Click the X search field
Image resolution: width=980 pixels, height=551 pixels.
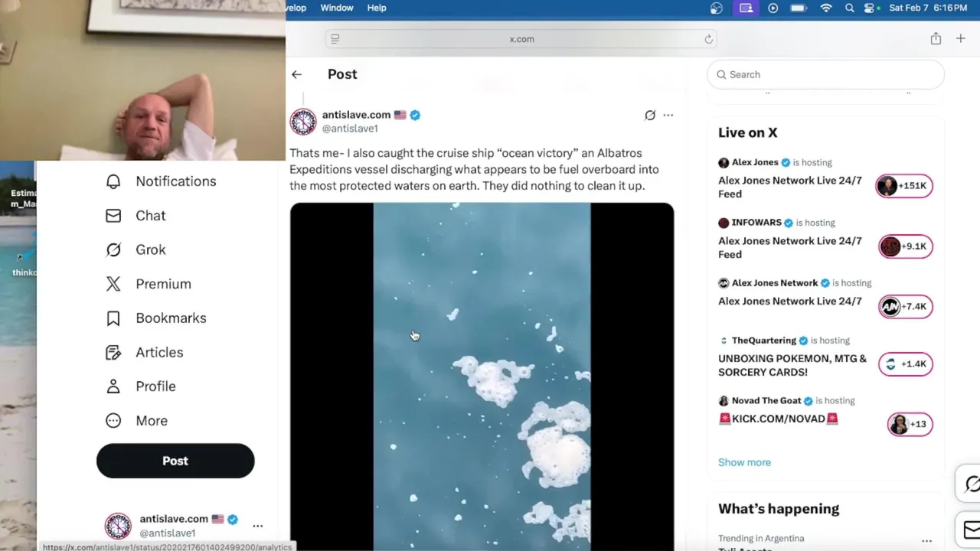click(x=825, y=74)
